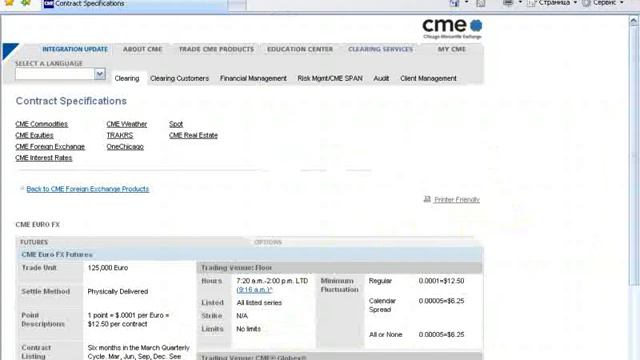The image size is (640, 360).
Task: Select the Clearing Customers sub-tab
Action: (179, 78)
